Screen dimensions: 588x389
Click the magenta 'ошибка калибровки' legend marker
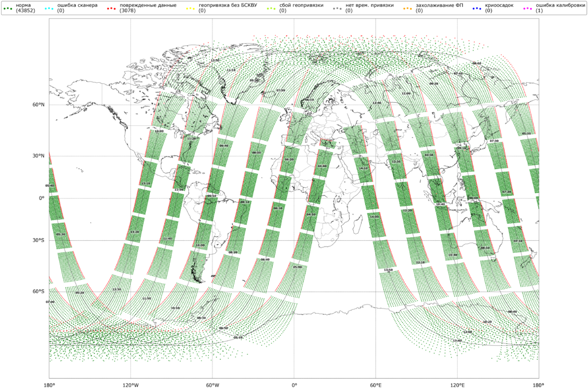point(527,8)
